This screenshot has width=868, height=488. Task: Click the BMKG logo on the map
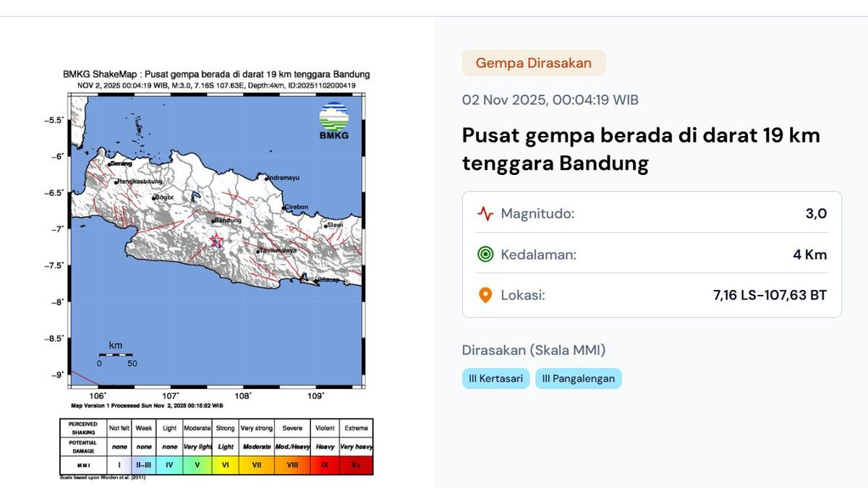coord(334,121)
